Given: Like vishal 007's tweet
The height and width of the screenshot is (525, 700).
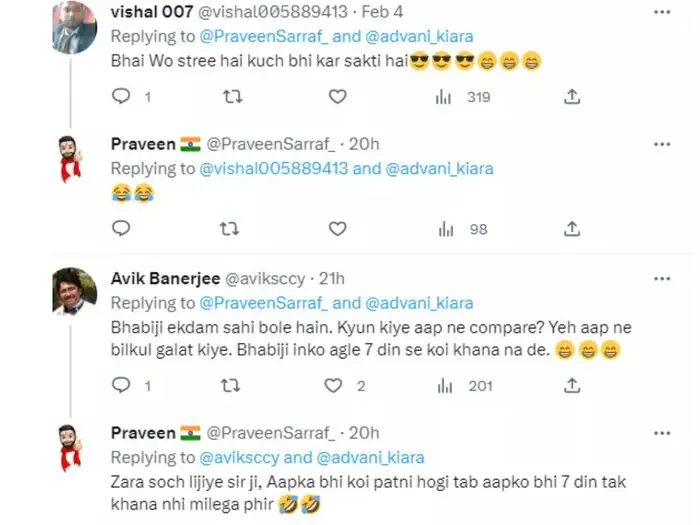Looking at the screenshot, I should point(338,97).
